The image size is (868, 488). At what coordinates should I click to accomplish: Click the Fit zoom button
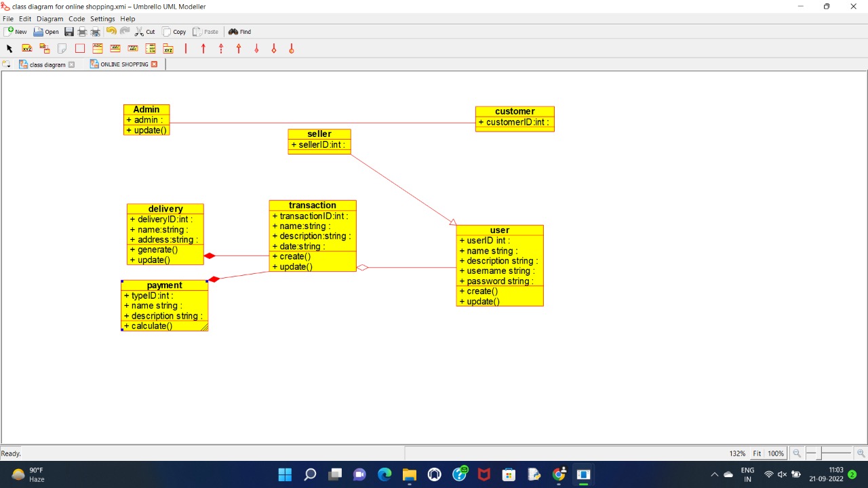[x=757, y=453]
